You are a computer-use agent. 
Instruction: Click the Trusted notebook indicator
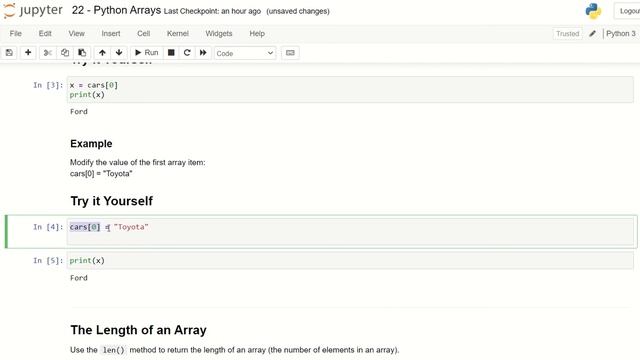pos(567,33)
